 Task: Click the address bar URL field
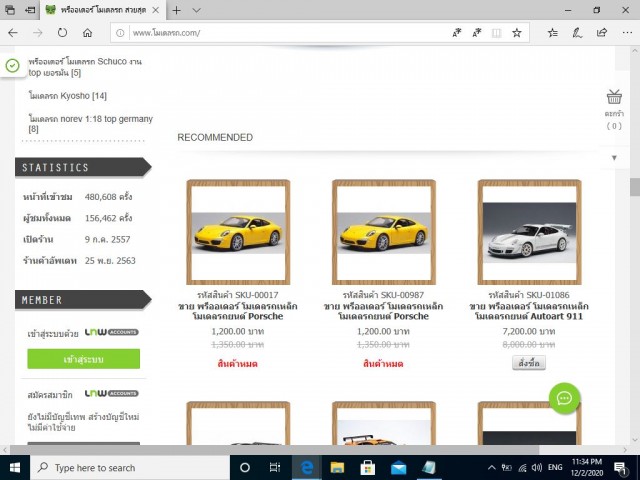tap(286, 33)
